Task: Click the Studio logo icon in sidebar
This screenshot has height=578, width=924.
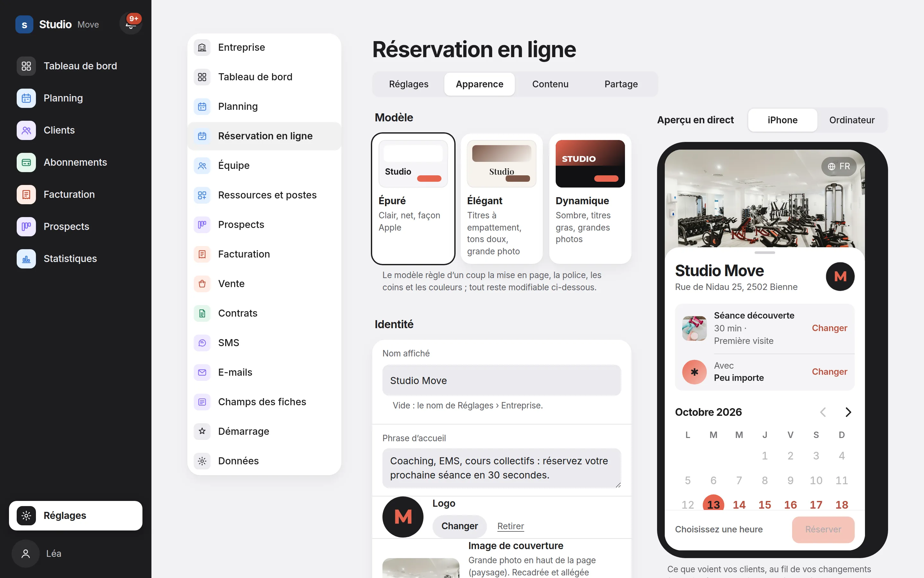Action: 24,24
